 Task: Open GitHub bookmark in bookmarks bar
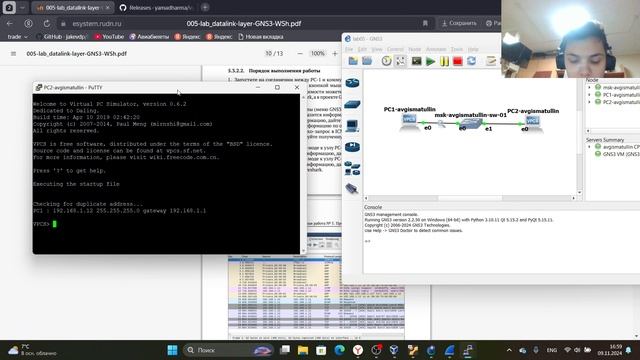pyautogui.click(x=61, y=37)
